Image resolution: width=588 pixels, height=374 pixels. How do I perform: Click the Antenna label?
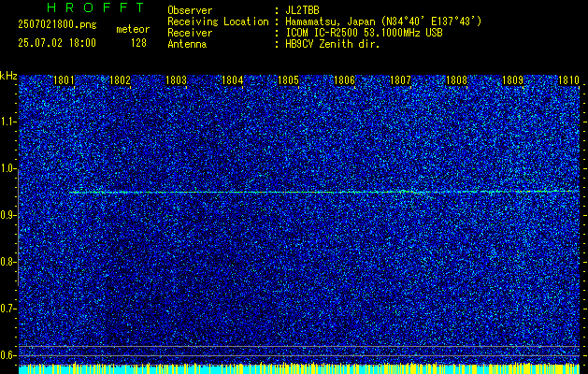[187, 44]
